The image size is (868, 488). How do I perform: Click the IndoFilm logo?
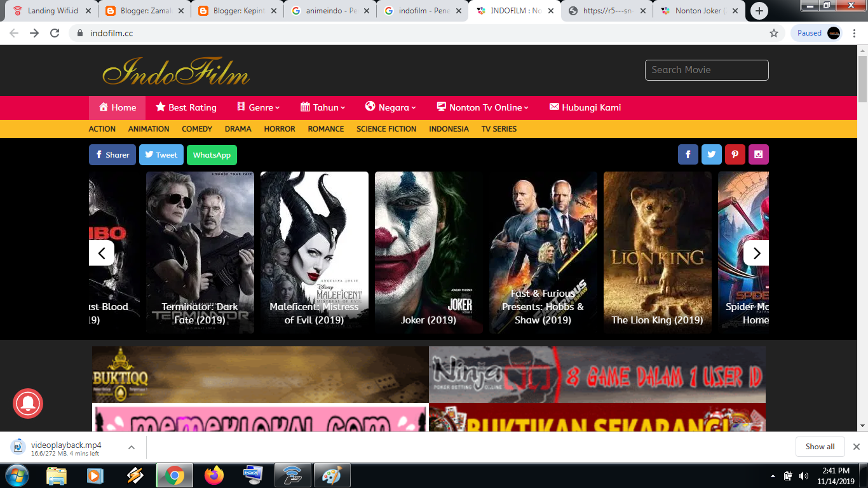[176, 71]
